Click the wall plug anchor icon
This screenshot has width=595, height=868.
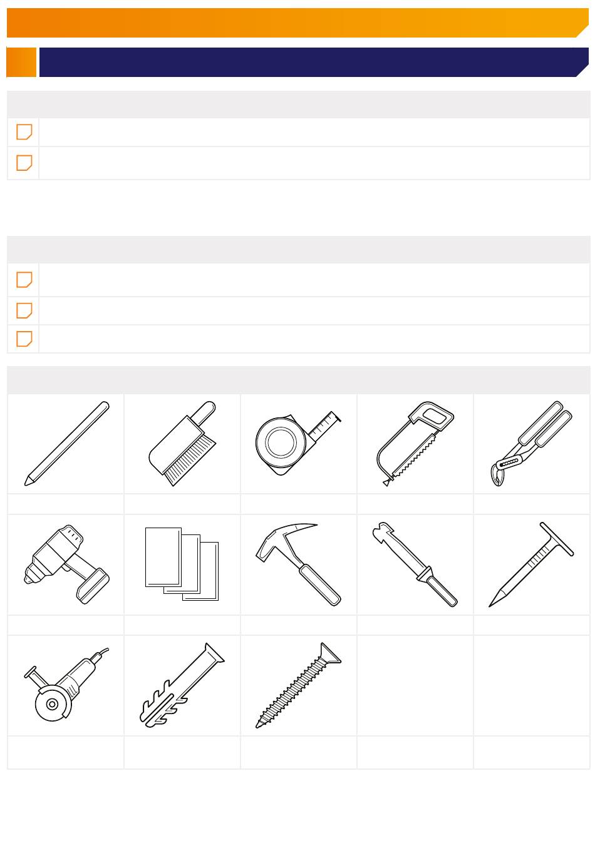click(x=182, y=685)
